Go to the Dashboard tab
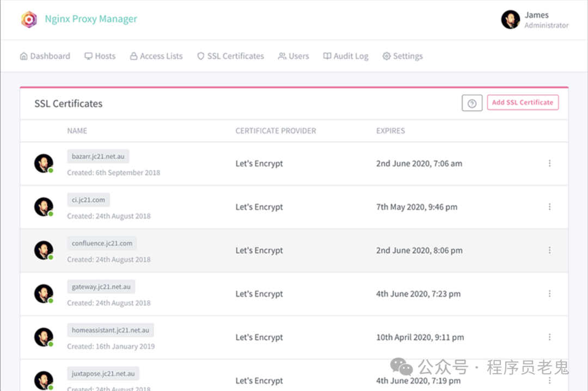 pyautogui.click(x=45, y=56)
